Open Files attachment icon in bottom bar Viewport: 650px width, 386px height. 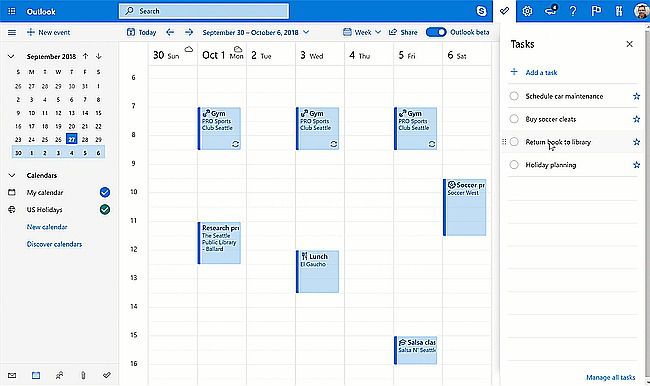[x=83, y=375]
